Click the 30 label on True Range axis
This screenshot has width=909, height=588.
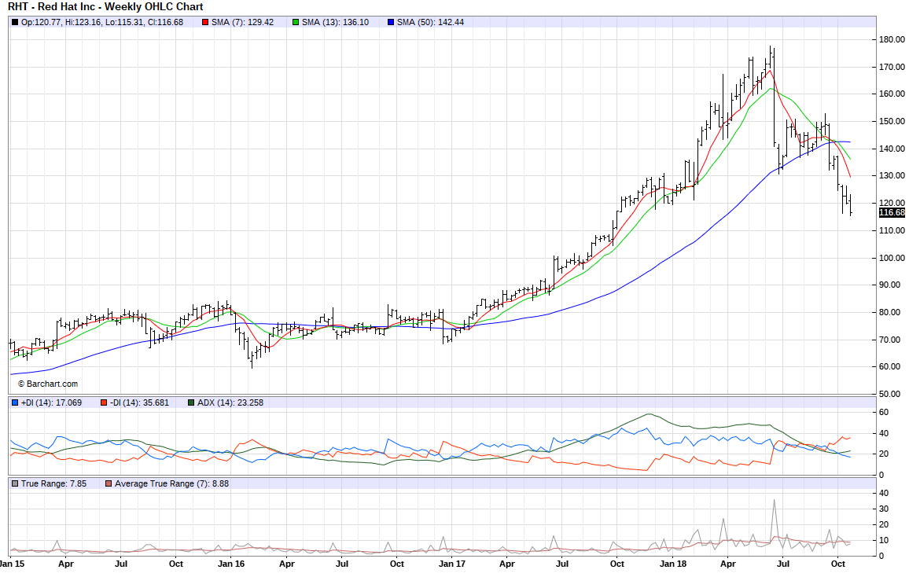click(884, 509)
